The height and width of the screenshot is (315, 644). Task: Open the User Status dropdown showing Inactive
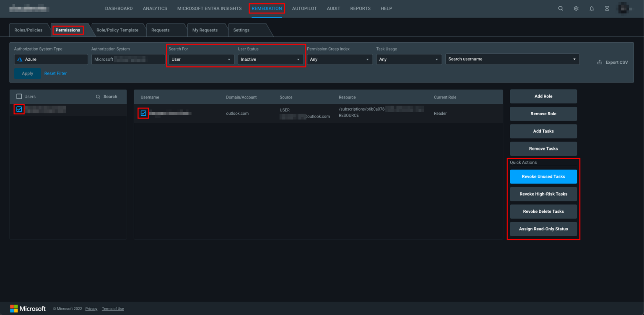click(x=270, y=59)
